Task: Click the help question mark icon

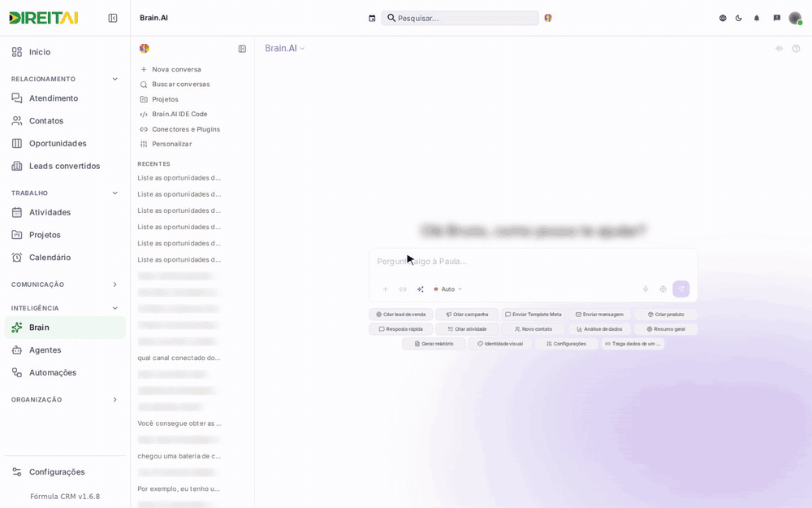Action: [x=796, y=49]
